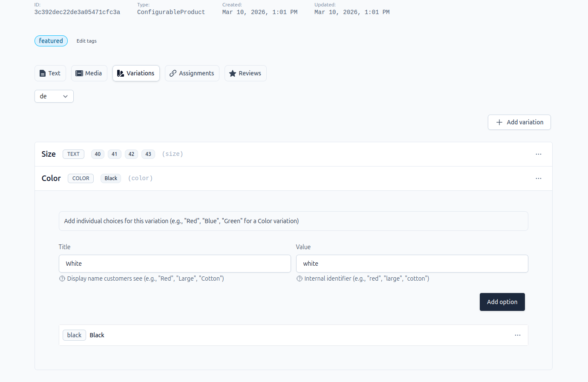Switch to the Text tab
Screen dimensions: 588x382
[x=50, y=73]
